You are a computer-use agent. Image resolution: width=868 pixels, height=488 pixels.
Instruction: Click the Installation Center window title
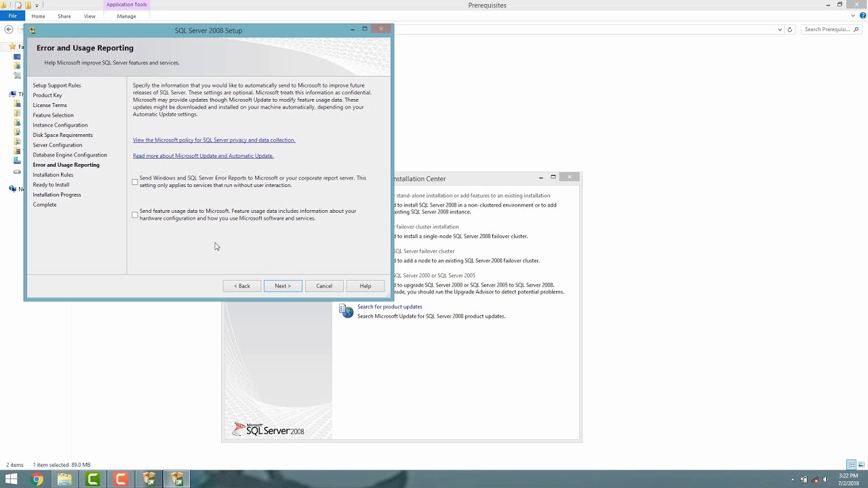tap(420, 179)
